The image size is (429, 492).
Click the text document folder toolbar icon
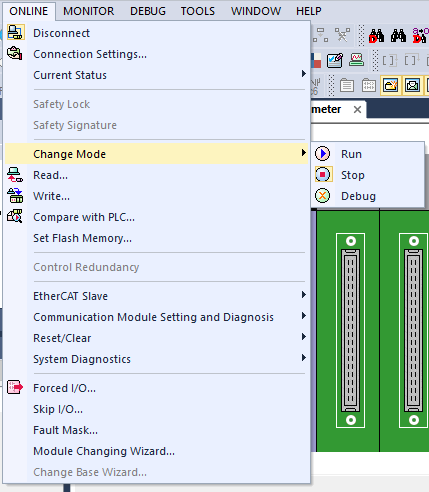[347, 85]
